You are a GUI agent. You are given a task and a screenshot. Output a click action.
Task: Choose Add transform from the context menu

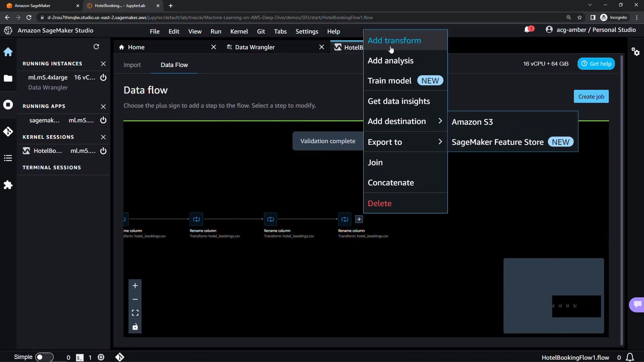pyautogui.click(x=394, y=41)
